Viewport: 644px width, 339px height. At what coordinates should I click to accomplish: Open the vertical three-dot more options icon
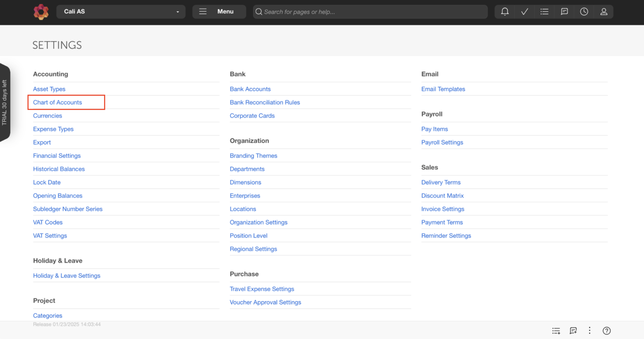[590, 331]
